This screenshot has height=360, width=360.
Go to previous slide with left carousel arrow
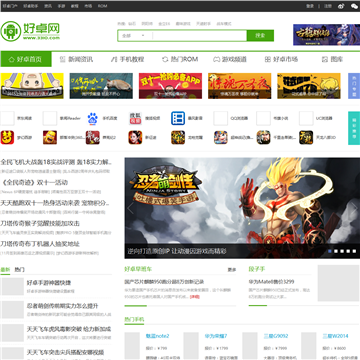[x=130, y=208]
